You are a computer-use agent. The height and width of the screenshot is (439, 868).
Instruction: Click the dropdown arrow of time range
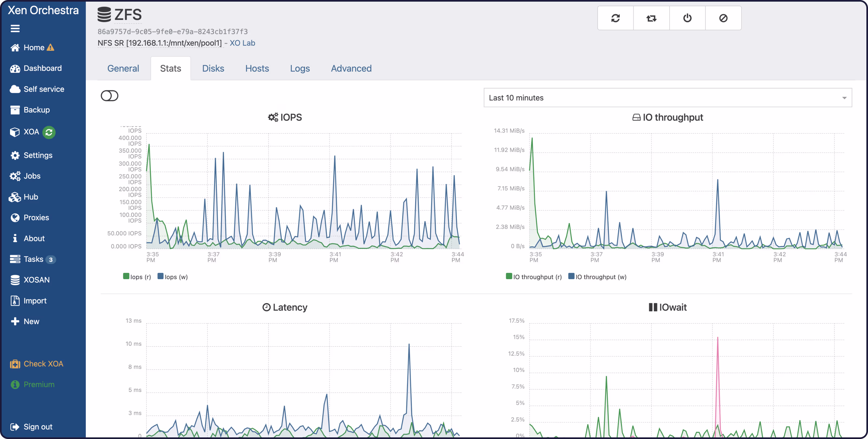(844, 98)
